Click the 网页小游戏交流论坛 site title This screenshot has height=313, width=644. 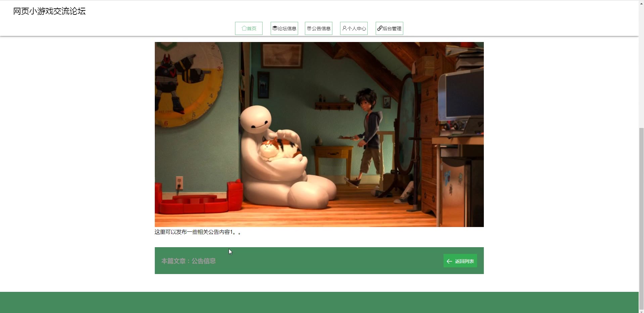49,11
